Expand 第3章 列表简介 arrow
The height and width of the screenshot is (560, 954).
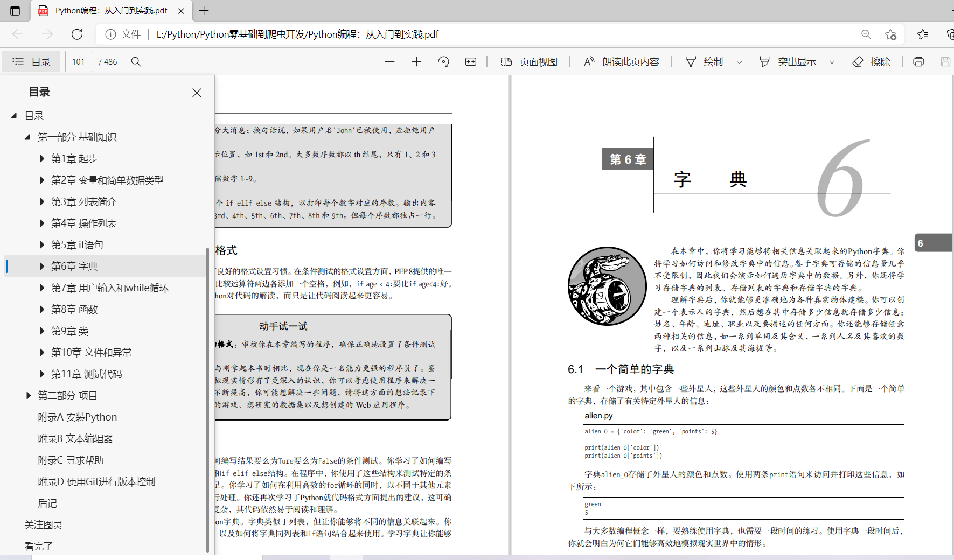[x=41, y=201]
